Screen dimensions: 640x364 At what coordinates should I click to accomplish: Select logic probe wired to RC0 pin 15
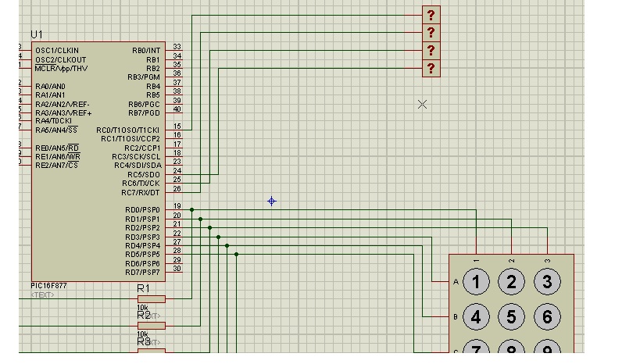[x=431, y=15]
